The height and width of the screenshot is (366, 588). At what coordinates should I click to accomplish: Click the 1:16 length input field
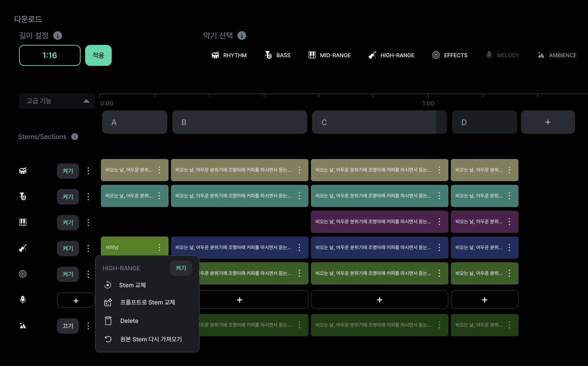click(x=50, y=55)
